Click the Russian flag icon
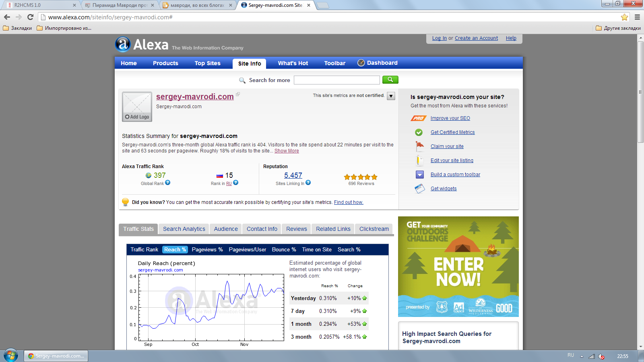 220,176
